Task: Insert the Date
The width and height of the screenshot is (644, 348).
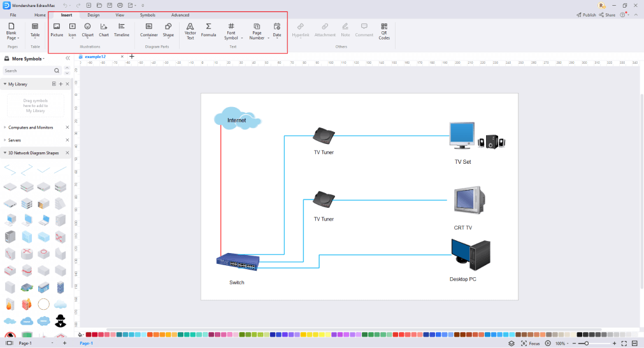Action: 277,30
